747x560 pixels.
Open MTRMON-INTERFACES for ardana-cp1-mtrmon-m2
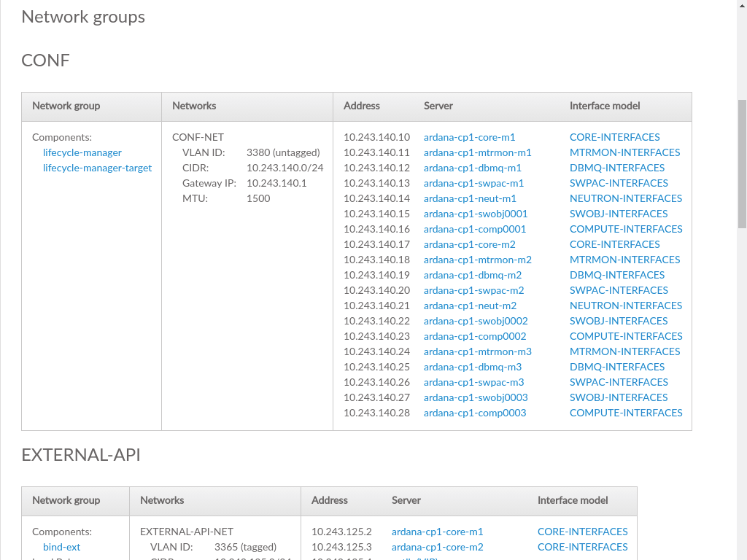tap(624, 260)
